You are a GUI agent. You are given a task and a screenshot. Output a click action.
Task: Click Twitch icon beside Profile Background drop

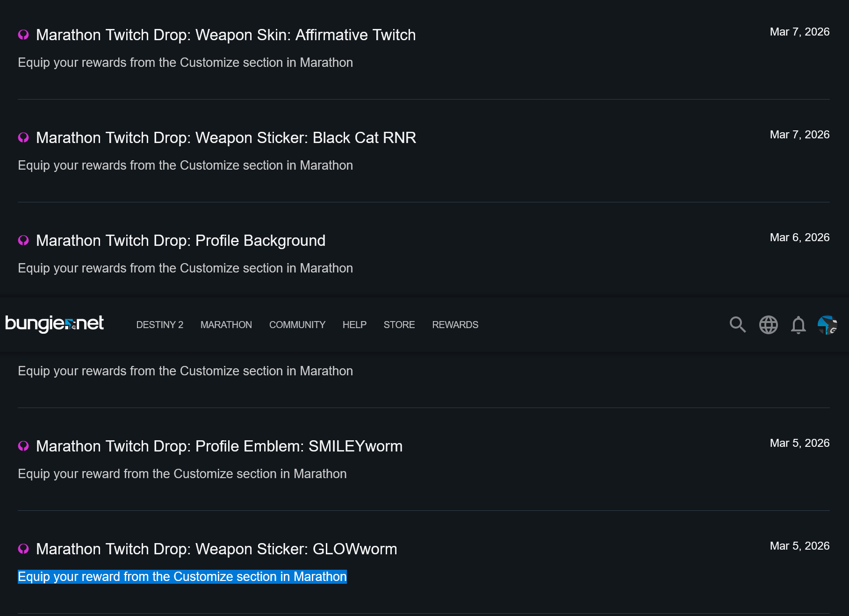(x=23, y=241)
